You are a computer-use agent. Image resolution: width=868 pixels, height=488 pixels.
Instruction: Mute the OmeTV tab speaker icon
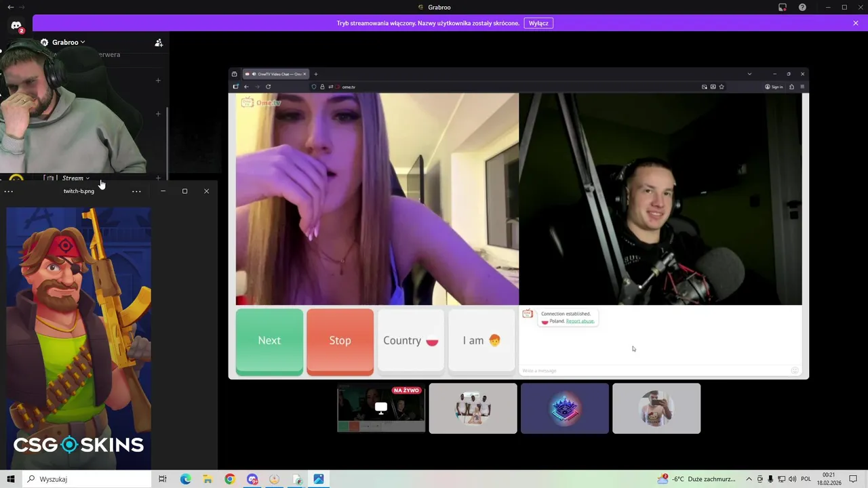254,74
